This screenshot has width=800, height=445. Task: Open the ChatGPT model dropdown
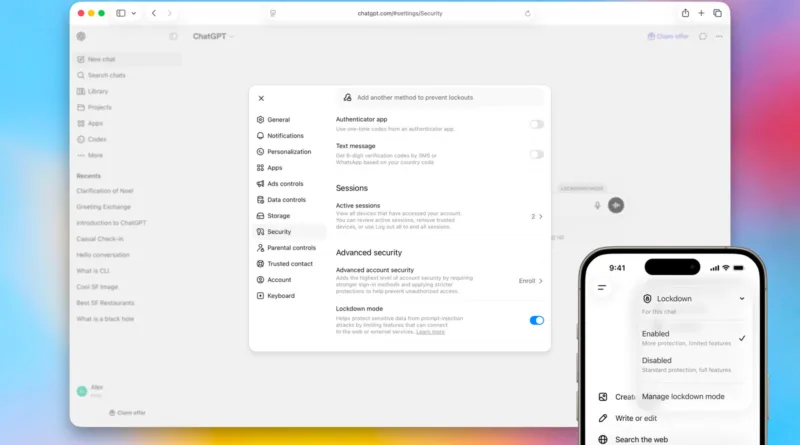click(x=213, y=36)
